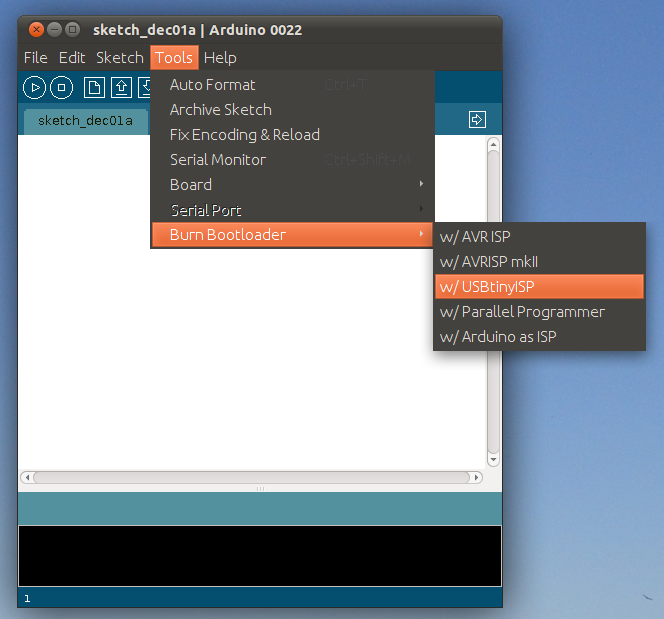Open the File menu
664x619 pixels.
point(35,58)
